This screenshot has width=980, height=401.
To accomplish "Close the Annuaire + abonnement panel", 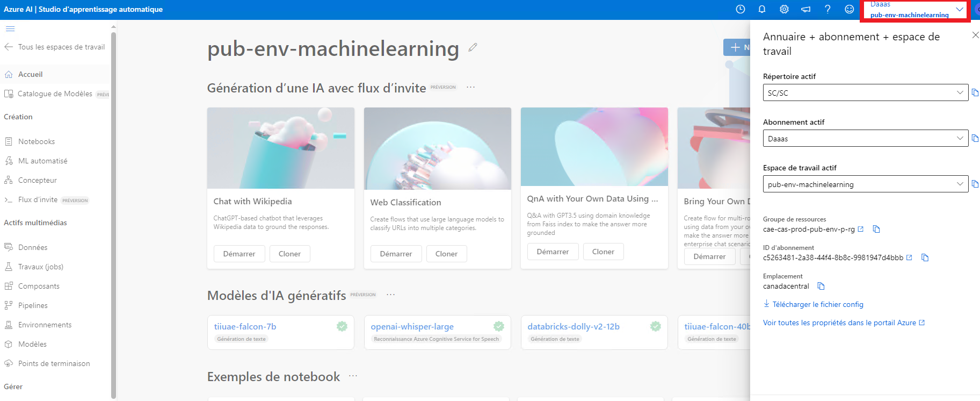I will (975, 35).
